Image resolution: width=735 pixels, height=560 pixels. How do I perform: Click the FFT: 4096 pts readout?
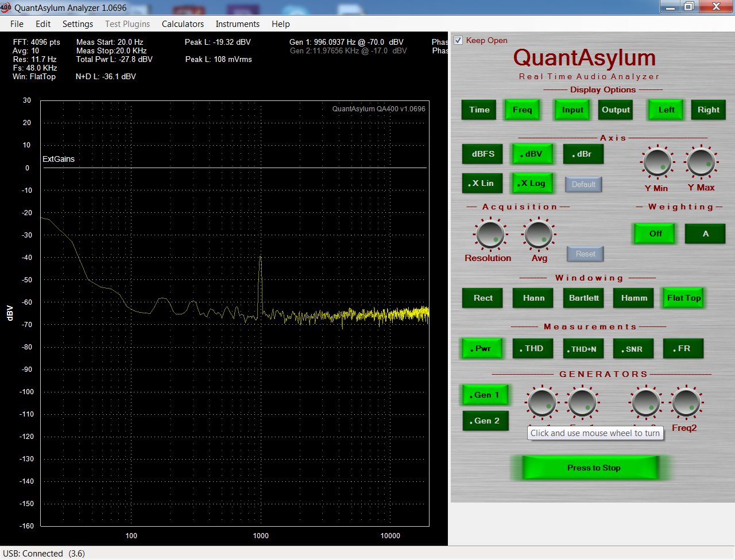point(36,42)
